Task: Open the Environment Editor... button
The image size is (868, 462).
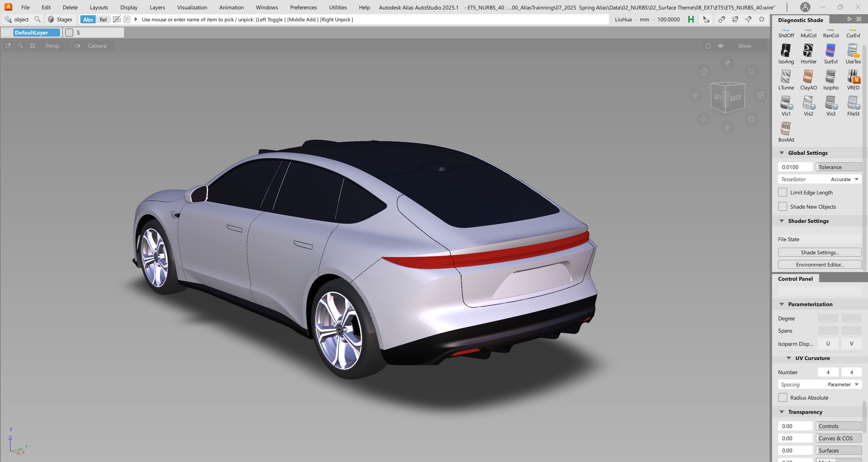Action: coord(820,265)
